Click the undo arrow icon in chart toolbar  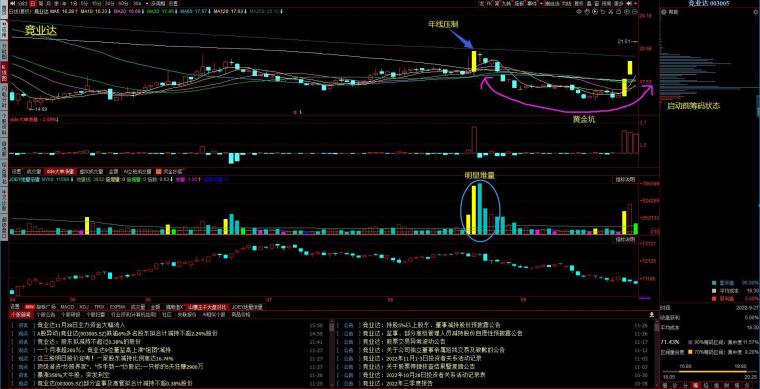point(603,12)
